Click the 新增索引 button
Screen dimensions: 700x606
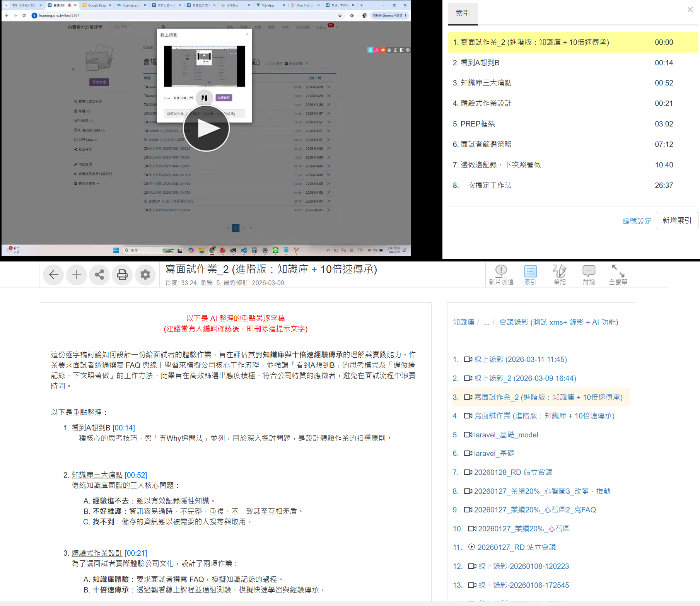coord(677,221)
